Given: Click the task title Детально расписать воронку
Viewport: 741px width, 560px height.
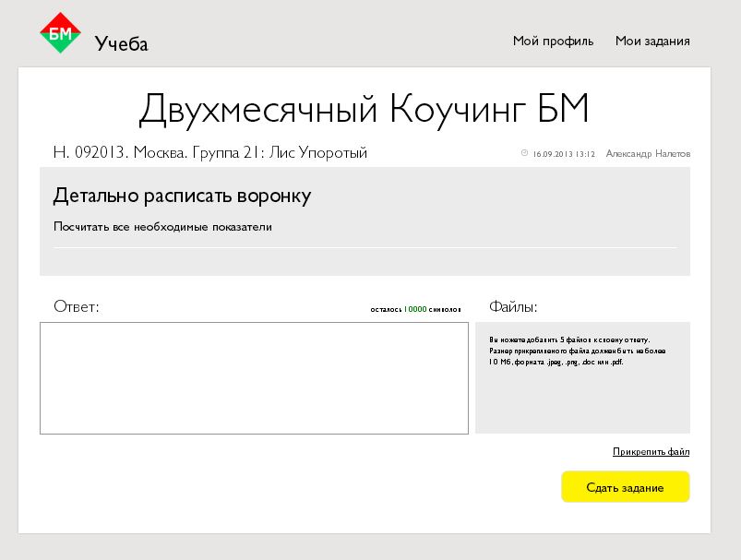Looking at the screenshot, I should (182, 196).
